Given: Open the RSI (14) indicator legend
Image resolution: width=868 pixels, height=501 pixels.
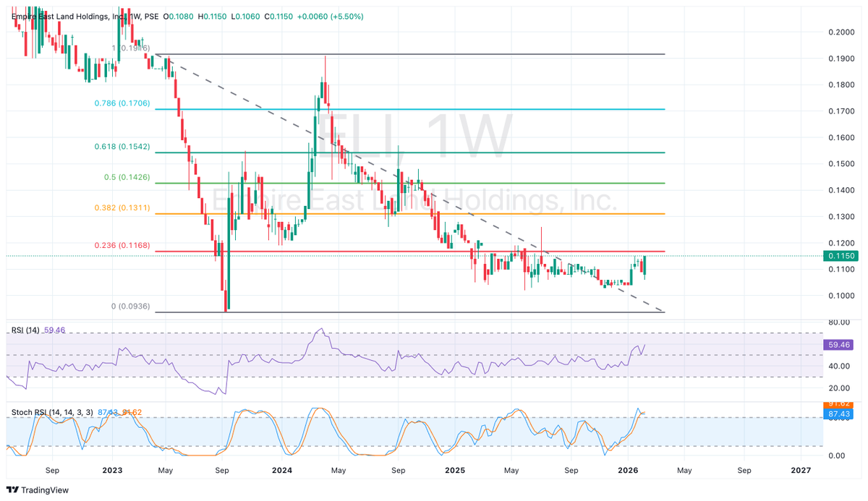Looking at the screenshot, I should [x=26, y=330].
